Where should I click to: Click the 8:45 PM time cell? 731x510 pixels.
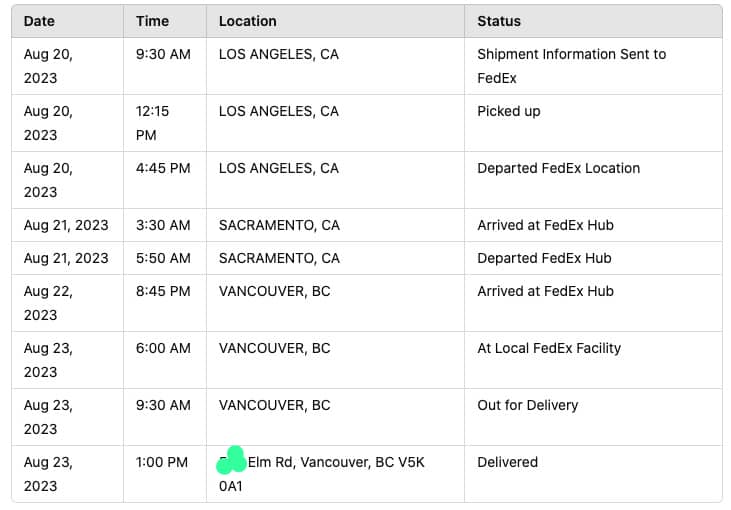pos(163,291)
